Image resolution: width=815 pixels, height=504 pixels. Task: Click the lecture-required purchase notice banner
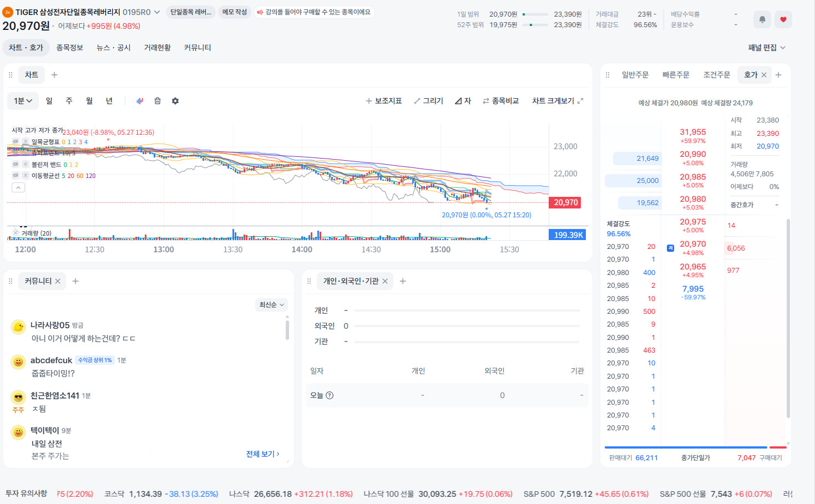click(315, 12)
